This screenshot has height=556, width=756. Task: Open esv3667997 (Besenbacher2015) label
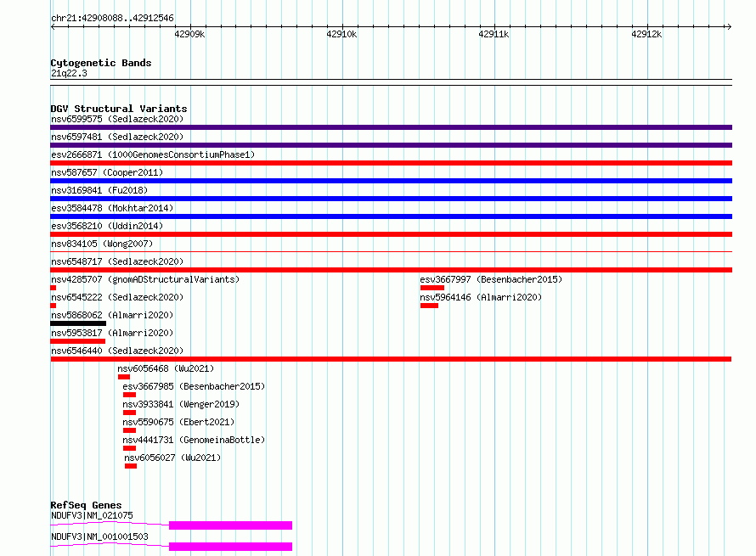point(491,279)
